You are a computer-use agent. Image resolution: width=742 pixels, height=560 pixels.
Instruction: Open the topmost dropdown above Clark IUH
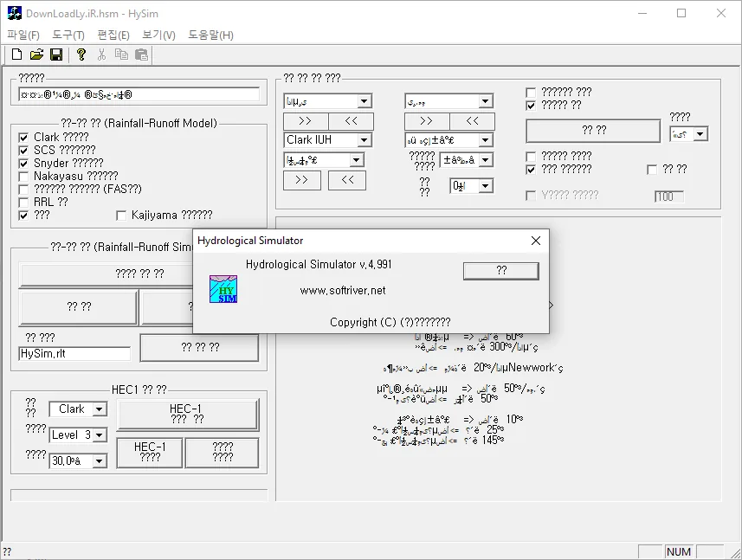tap(364, 101)
